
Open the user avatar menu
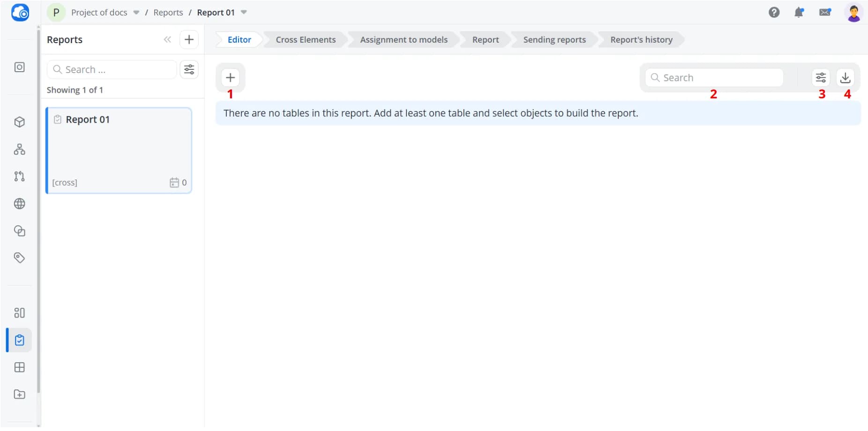(853, 13)
